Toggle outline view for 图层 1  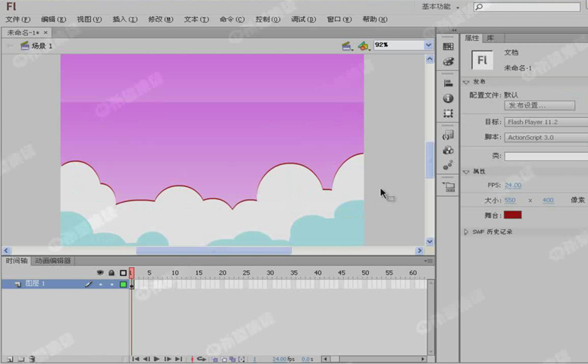pos(124,285)
